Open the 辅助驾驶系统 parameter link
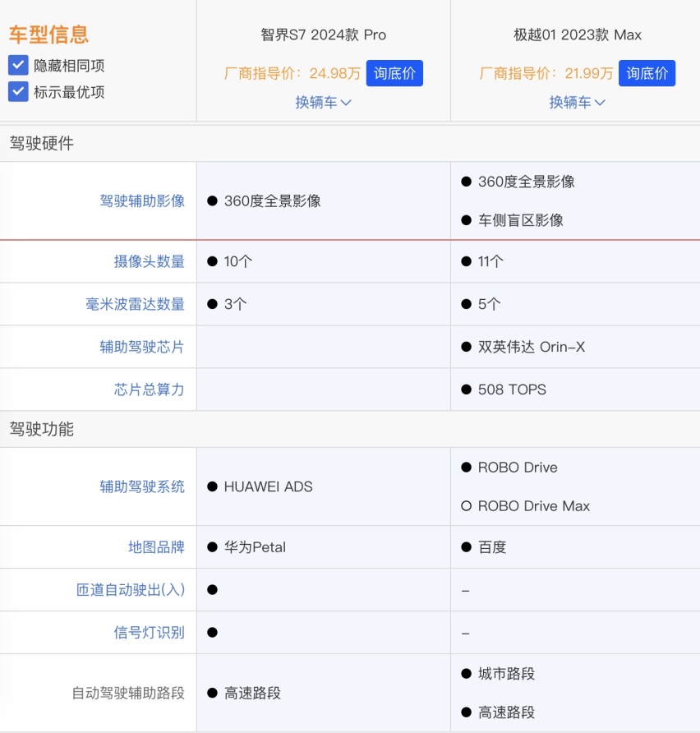This screenshot has height=733, width=700. (142, 486)
